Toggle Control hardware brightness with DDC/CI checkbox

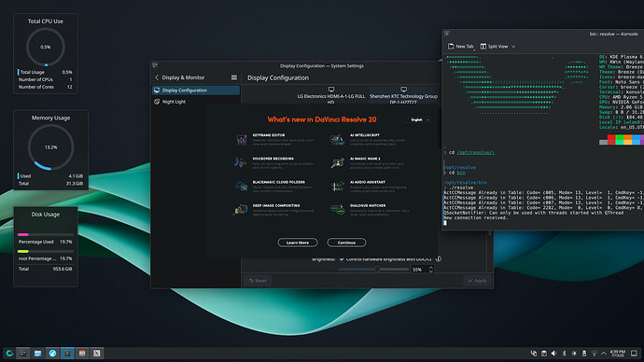click(x=342, y=259)
